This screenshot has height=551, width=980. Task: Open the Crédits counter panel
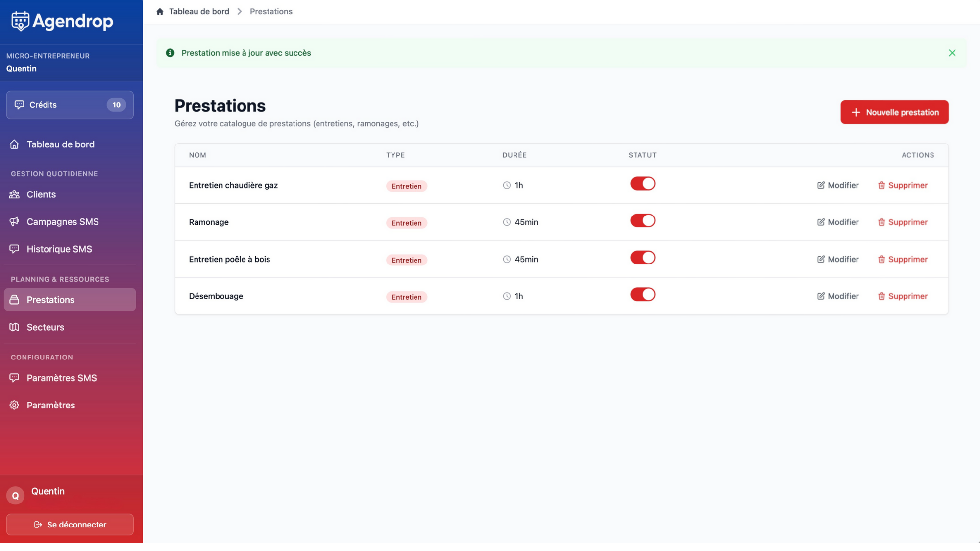click(x=70, y=105)
